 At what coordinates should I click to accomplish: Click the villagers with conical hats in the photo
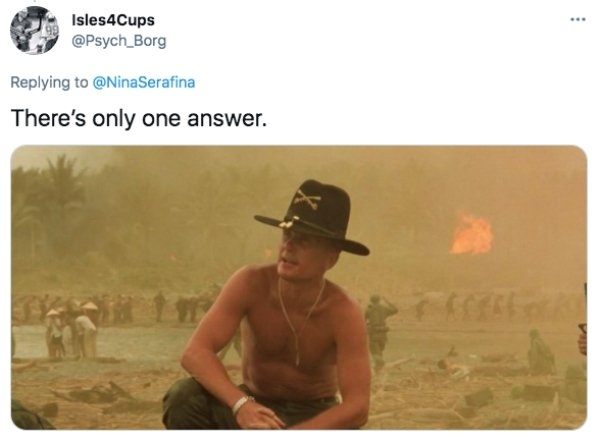72,331
